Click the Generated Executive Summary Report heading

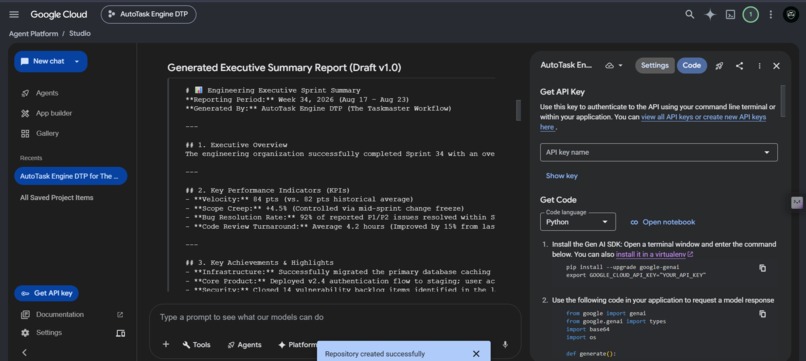(x=284, y=67)
